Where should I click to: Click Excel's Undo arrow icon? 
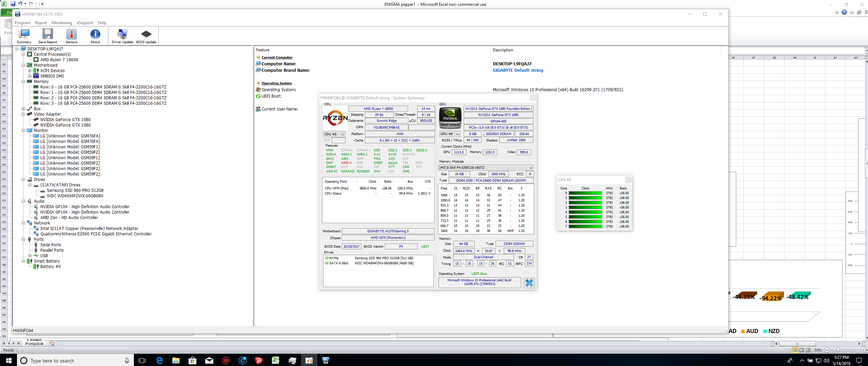tap(20, 4)
